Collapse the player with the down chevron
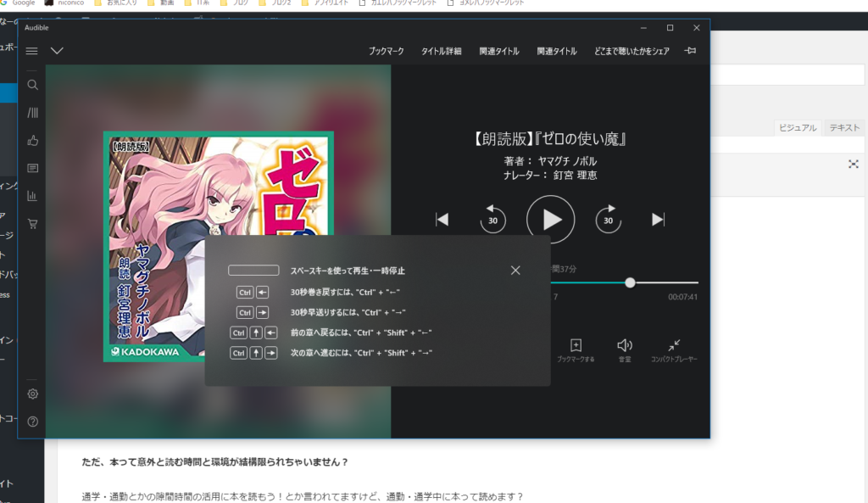This screenshot has width=868, height=503. coord(57,51)
